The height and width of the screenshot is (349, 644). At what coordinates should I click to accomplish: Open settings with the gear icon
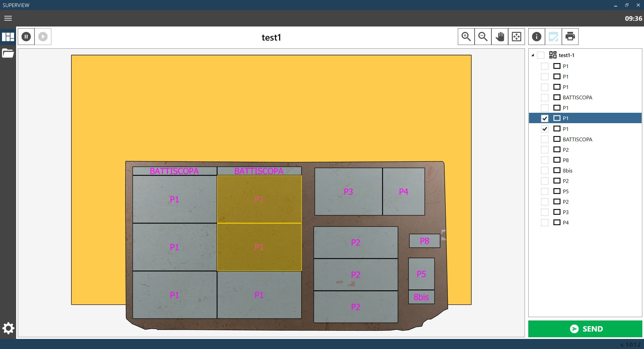[8, 328]
